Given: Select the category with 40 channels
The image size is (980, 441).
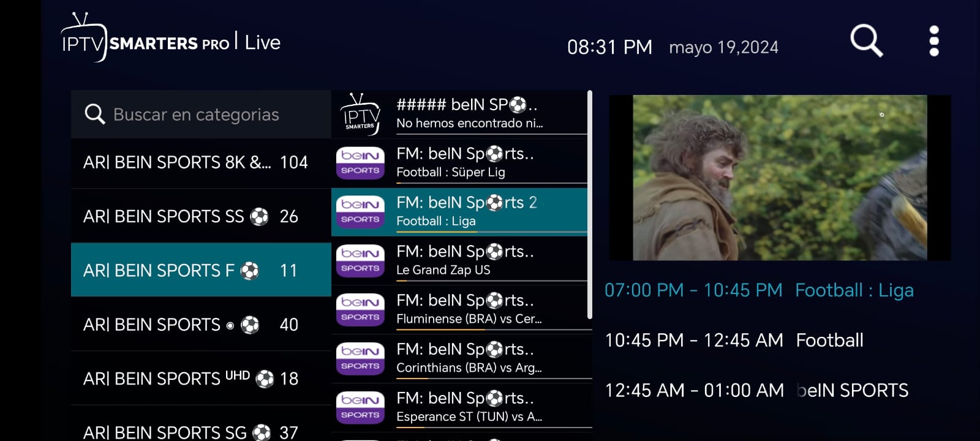Looking at the screenshot, I should (x=201, y=325).
